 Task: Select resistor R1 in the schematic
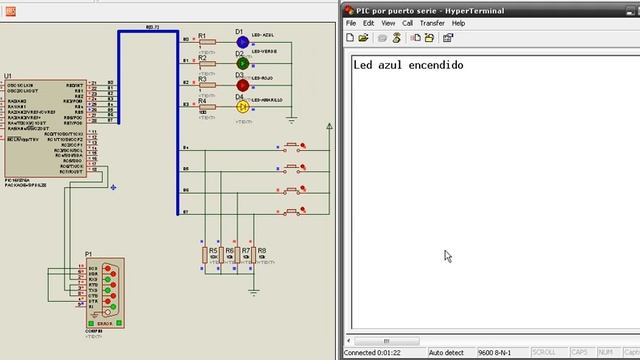click(207, 42)
